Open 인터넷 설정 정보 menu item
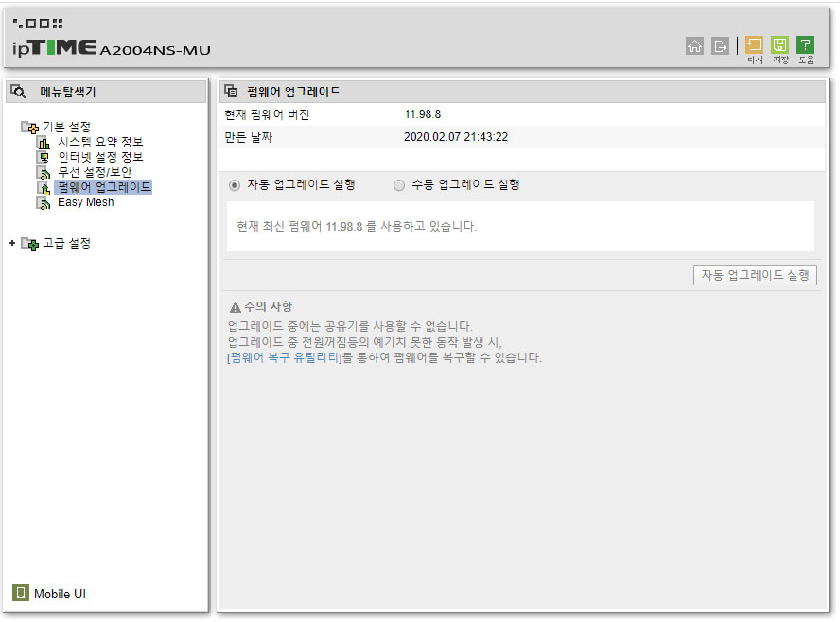840x622 pixels. [100, 157]
